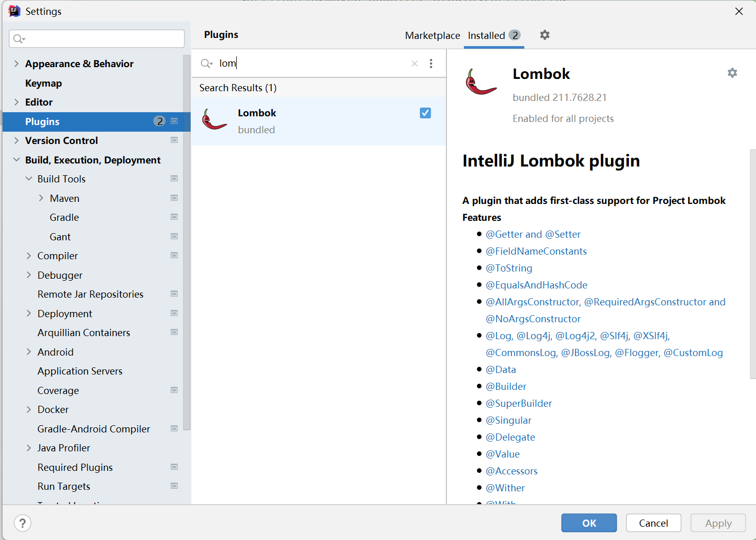The width and height of the screenshot is (756, 540).
Task: Click project-level icon next to Required Plugins
Action: click(174, 467)
